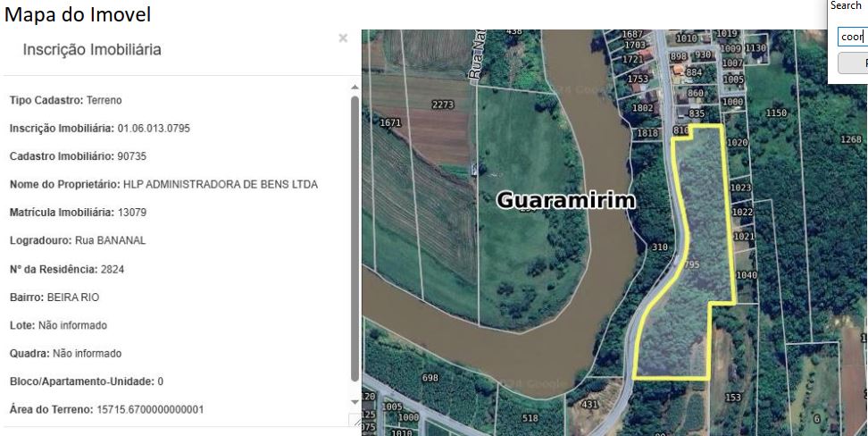Screen dimensions: 868x436
Task: Click the resize grip at panel bottom corner
Action: coord(355,421)
